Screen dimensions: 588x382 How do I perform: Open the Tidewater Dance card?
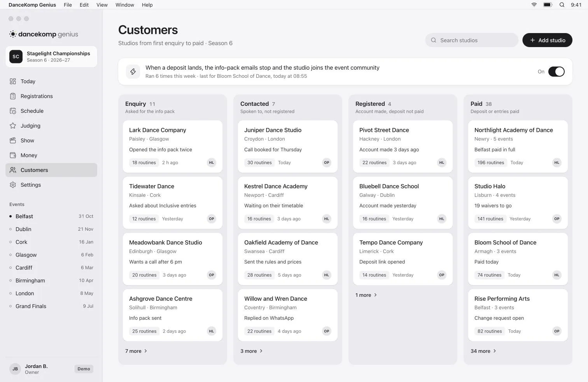(173, 203)
